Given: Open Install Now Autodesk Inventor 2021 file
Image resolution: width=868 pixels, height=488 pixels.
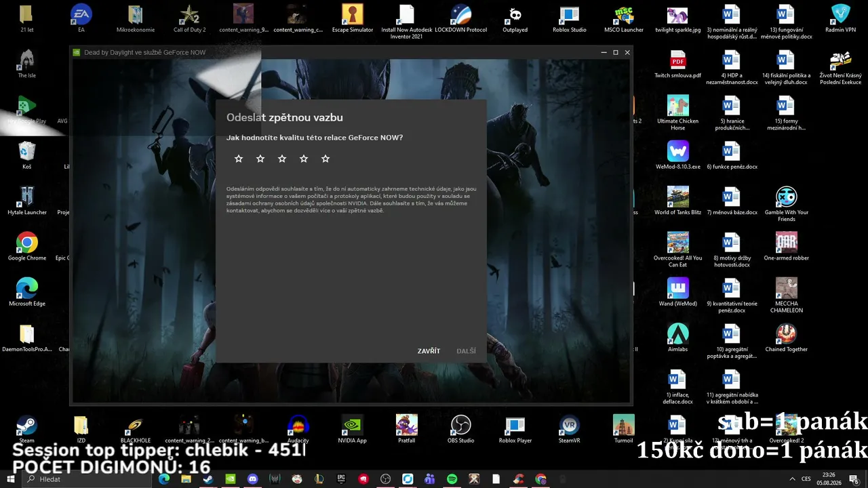Looking at the screenshot, I should pyautogui.click(x=407, y=22).
